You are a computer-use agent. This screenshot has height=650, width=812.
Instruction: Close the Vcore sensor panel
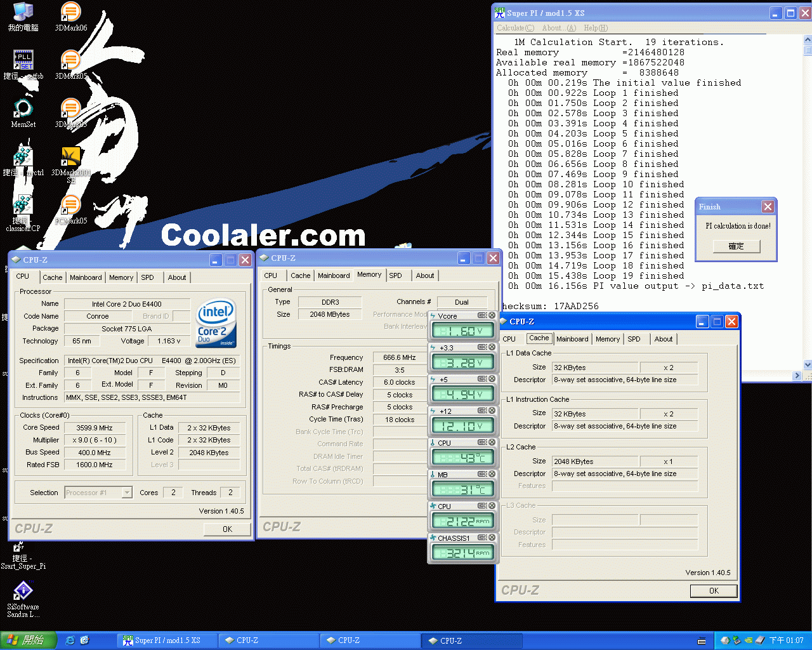[x=492, y=315]
